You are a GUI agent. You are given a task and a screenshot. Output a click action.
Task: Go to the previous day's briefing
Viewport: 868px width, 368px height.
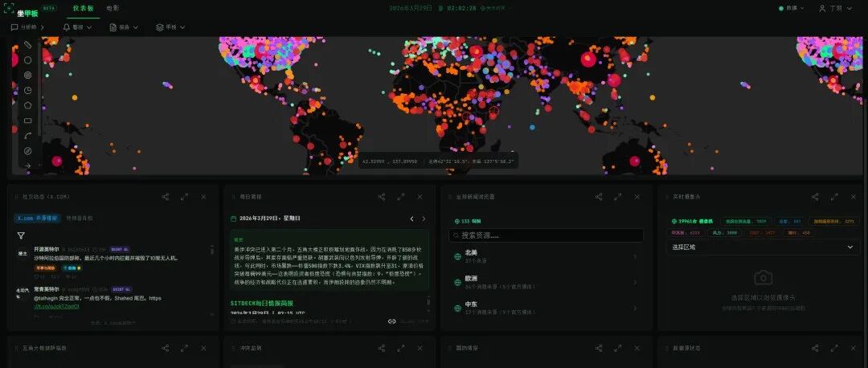click(x=411, y=219)
